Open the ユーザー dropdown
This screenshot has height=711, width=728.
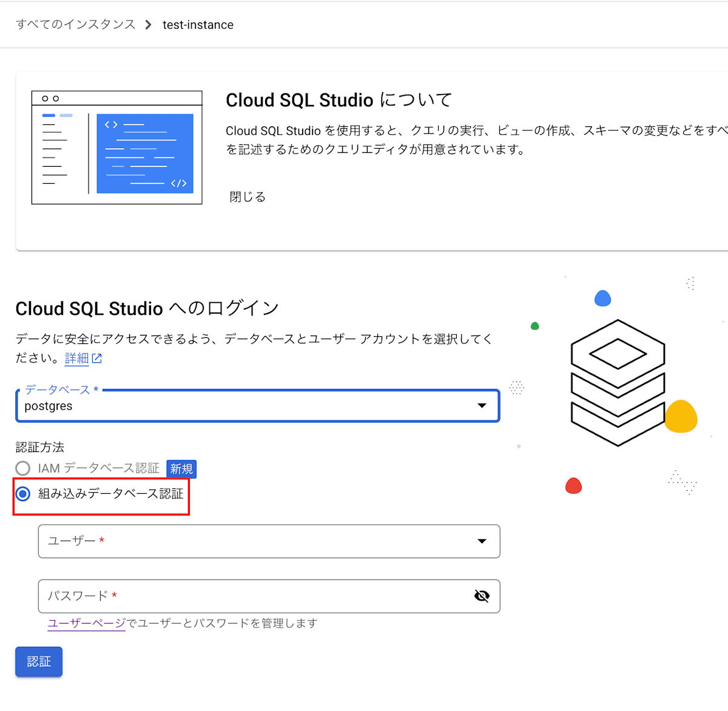click(x=269, y=541)
